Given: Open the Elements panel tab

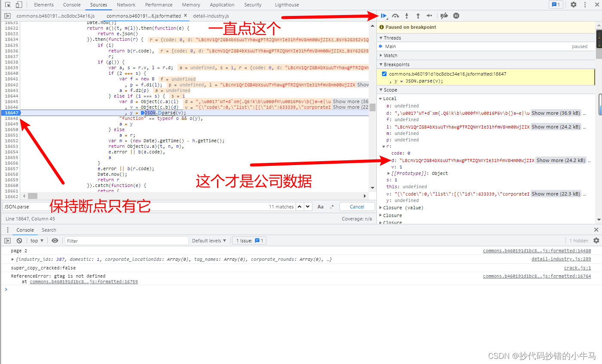Looking at the screenshot, I should (x=44, y=5).
